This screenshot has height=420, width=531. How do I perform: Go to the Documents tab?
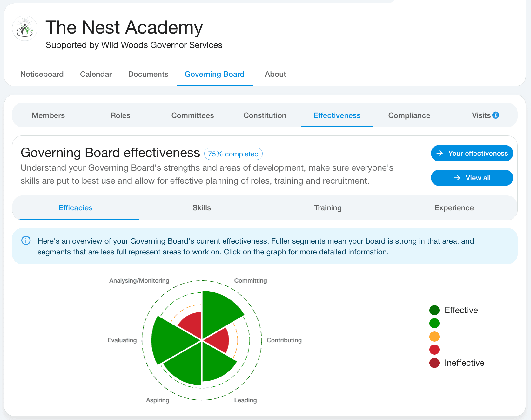coord(148,74)
